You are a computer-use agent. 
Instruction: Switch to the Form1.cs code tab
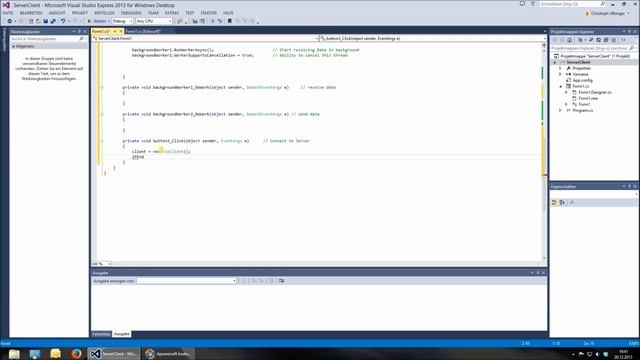point(101,31)
